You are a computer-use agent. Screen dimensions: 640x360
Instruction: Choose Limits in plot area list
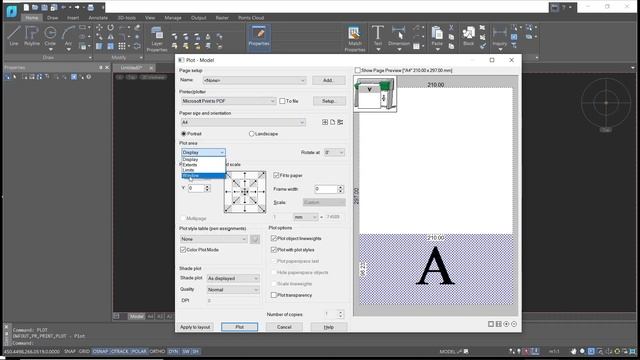point(203,170)
